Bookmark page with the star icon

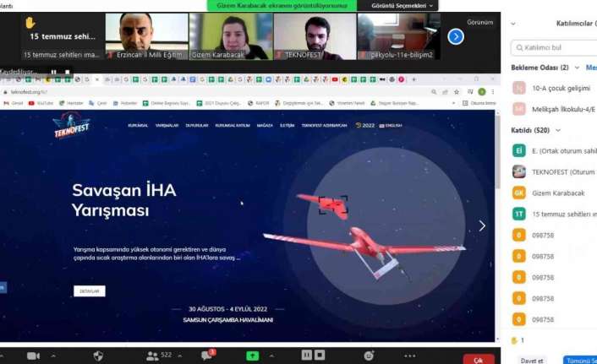tap(456, 92)
